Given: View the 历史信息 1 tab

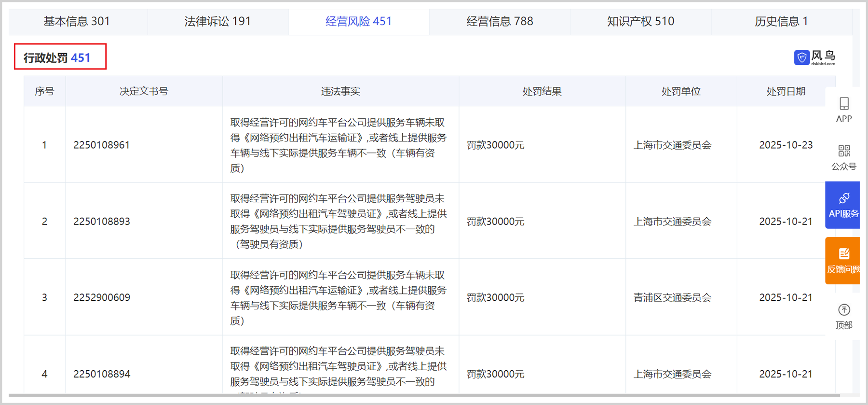Looking at the screenshot, I should (781, 22).
